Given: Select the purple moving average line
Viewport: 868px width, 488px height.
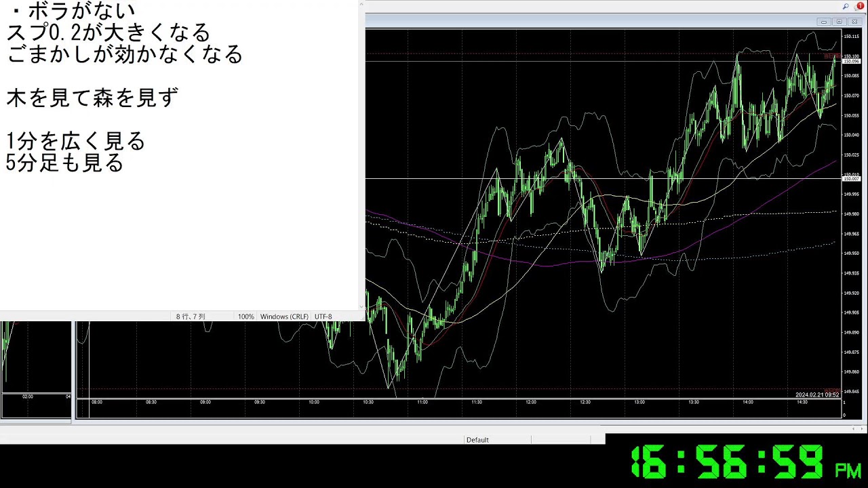Looking at the screenshot, I should [x=746, y=216].
